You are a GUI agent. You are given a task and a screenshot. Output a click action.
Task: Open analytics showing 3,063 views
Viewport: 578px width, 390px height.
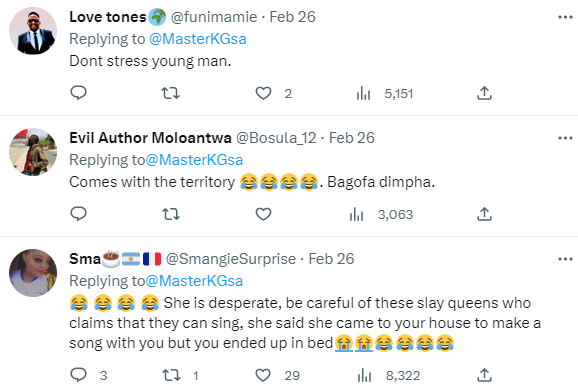[381, 215]
